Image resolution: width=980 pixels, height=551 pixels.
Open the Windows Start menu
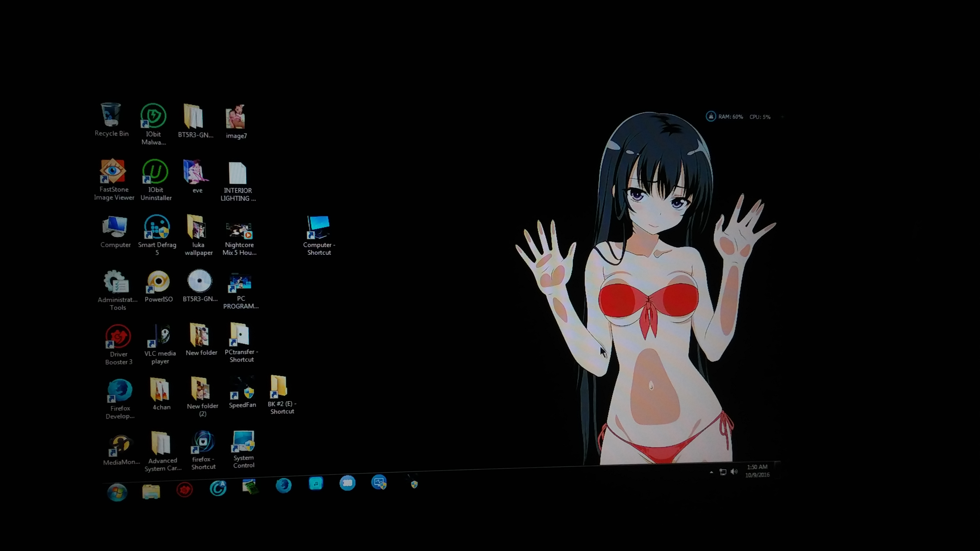pos(117,493)
